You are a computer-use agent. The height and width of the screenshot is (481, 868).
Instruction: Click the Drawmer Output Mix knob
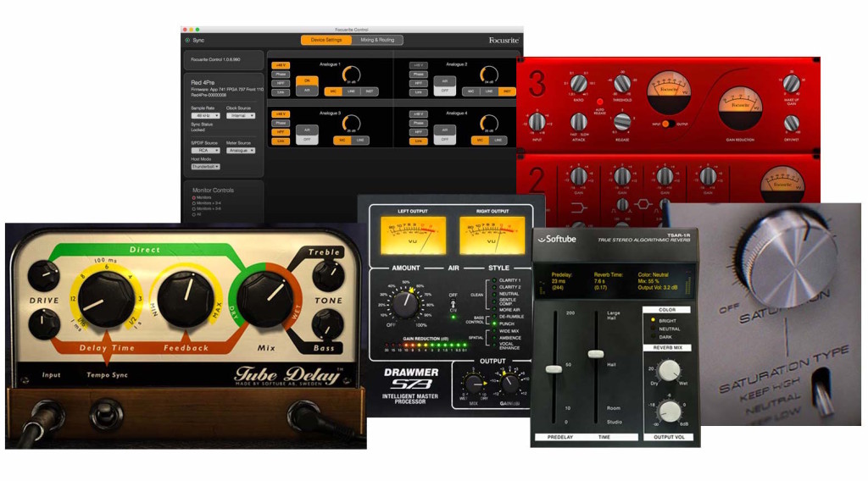click(473, 384)
